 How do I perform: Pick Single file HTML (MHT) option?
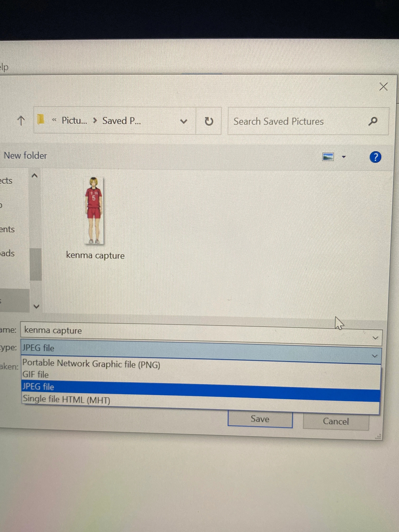point(67,400)
